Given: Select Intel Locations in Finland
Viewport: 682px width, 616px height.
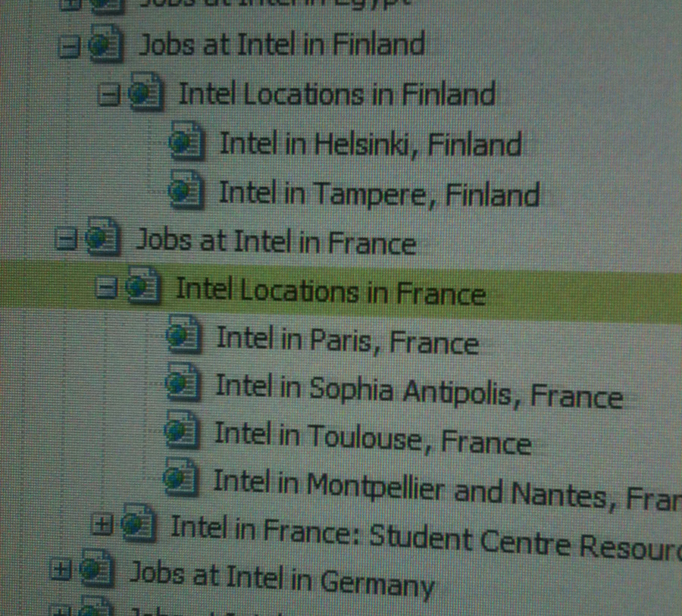Looking at the screenshot, I should pyautogui.click(x=337, y=93).
